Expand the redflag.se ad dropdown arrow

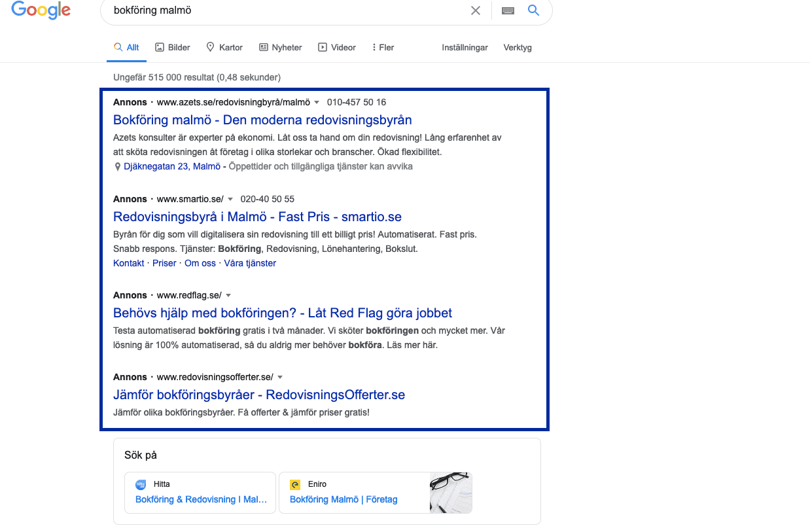228,296
